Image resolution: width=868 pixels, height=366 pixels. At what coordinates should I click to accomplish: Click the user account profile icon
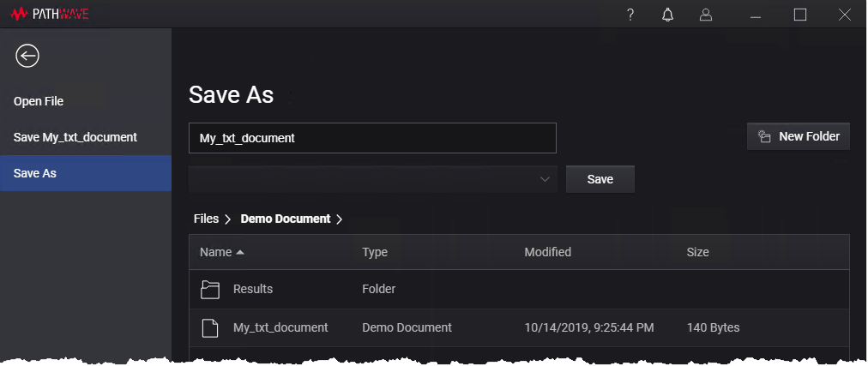click(706, 15)
